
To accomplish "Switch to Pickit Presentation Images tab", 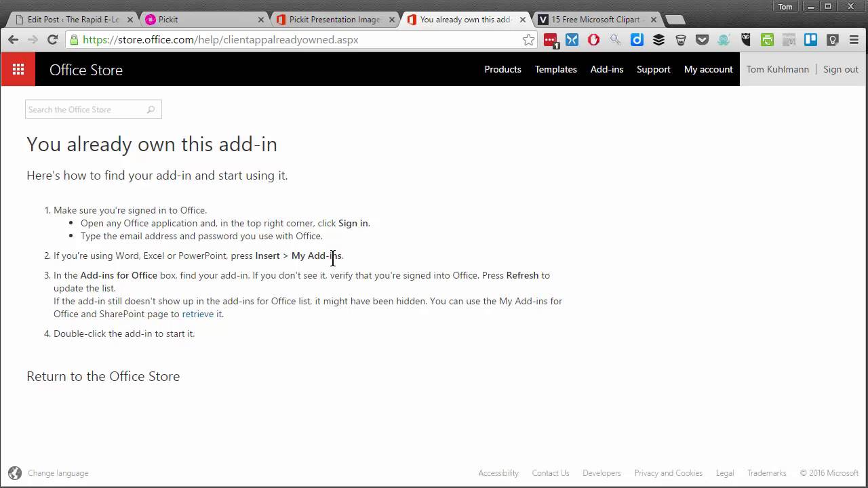I will [x=335, y=20].
